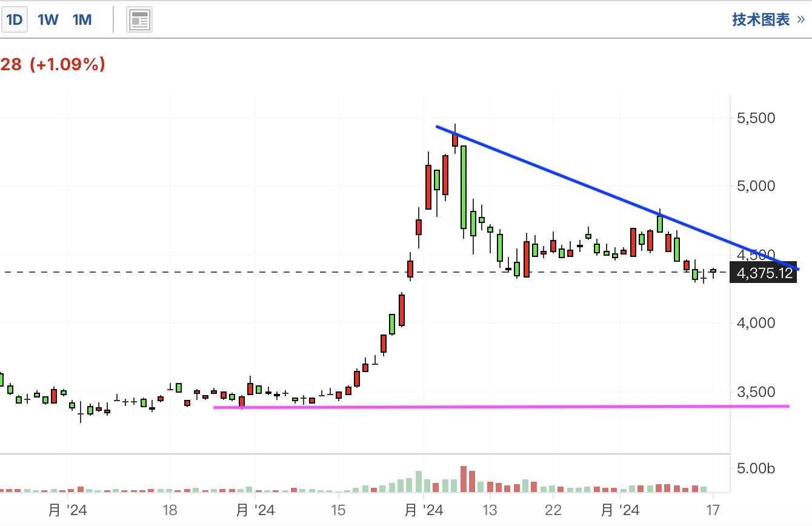812x526 pixels.
Task: Open the chart layout table icon
Action: tap(139, 20)
